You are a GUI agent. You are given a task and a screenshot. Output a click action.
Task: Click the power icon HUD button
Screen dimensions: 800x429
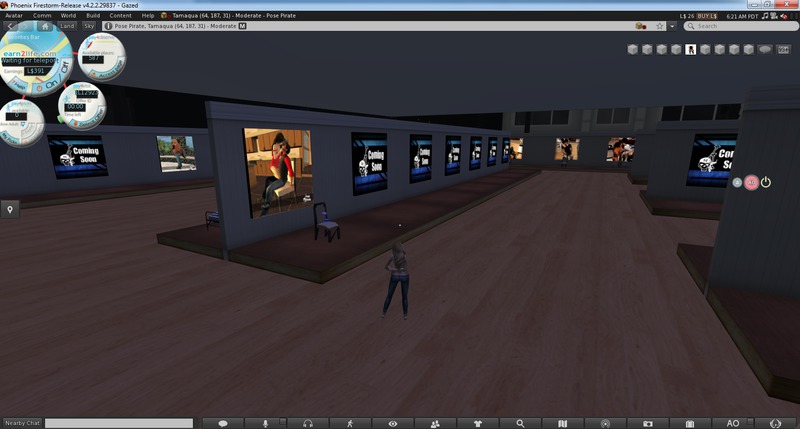pyautogui.click(x=766, y=182)
